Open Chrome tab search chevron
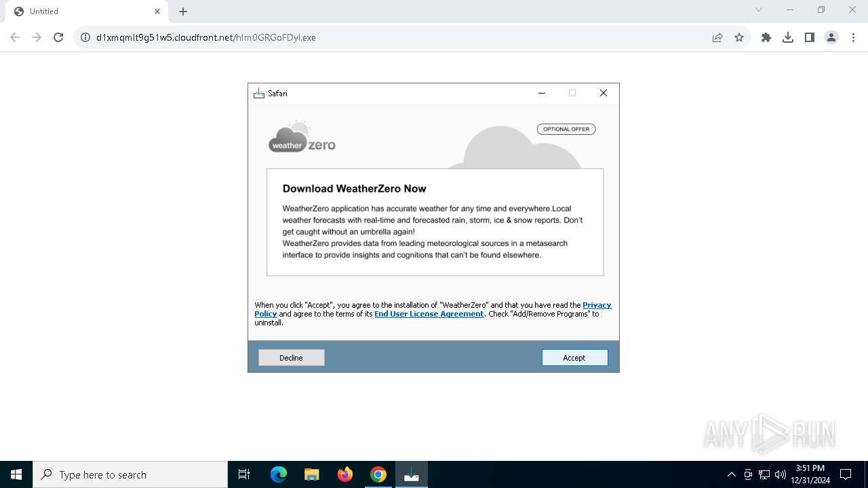Viewport: 868px width, 488px height. pos(759,9)
